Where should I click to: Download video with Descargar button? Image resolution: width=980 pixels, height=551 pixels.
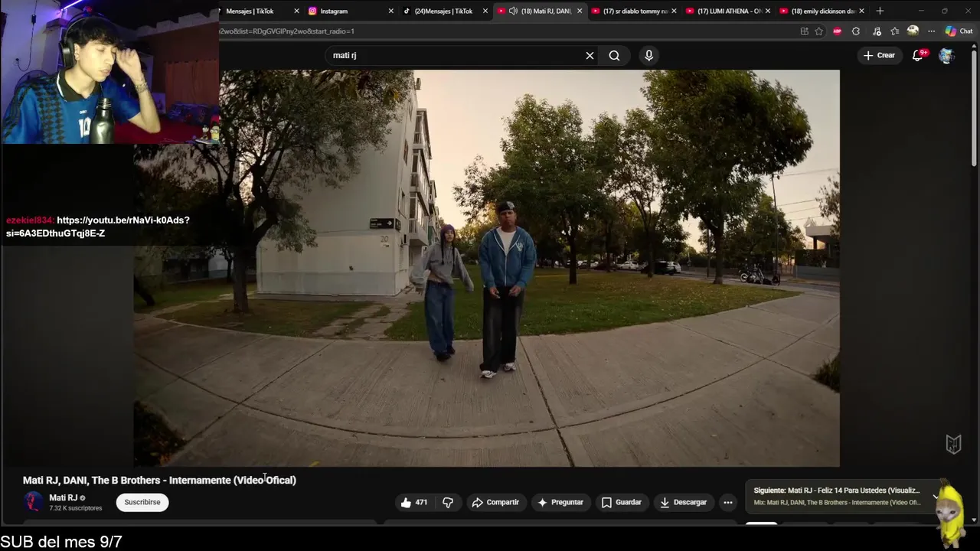(x=683, y=502)
